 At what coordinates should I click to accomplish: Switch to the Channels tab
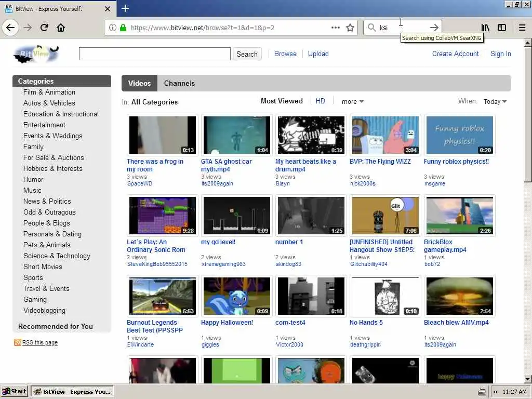point(179,83)
